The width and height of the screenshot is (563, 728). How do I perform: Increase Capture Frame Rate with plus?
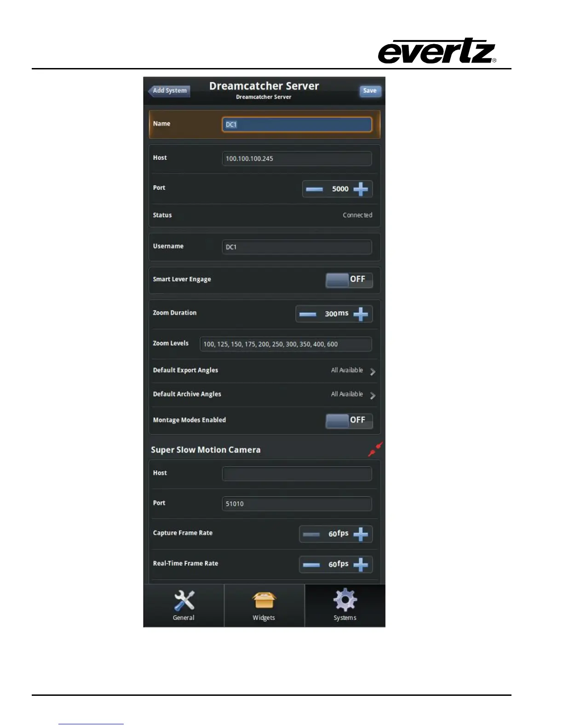(x=361, y=534)
